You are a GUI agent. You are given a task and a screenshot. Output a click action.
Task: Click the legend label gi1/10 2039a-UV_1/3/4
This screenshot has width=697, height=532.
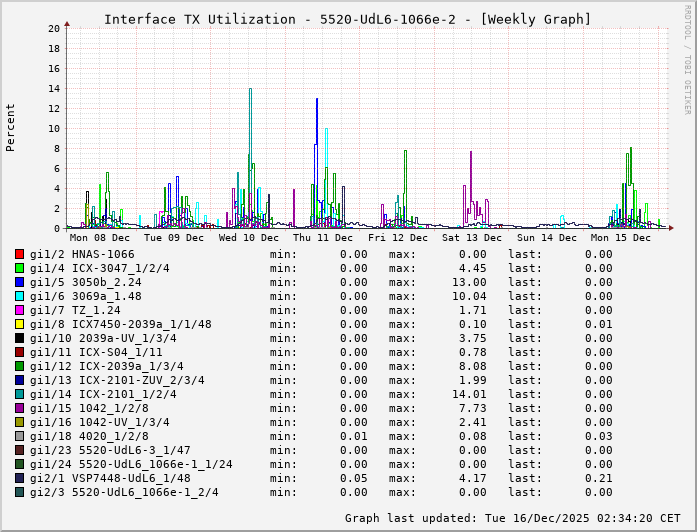pos(103,338)
